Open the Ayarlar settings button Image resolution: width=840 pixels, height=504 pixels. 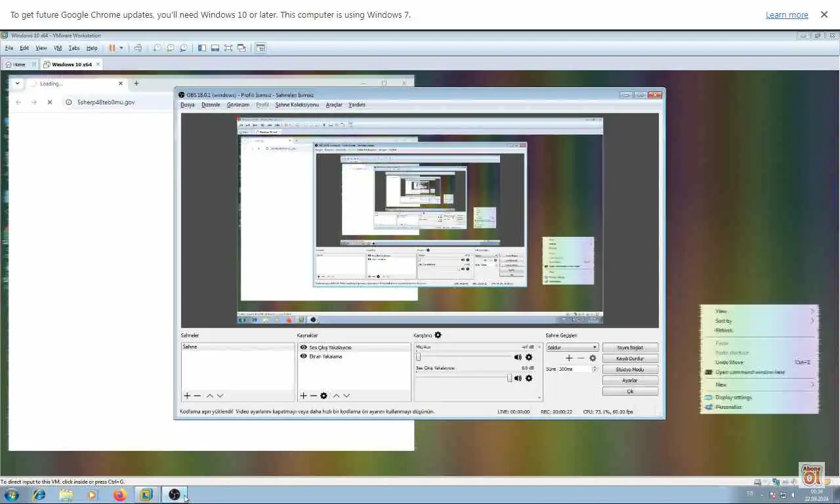630,380
